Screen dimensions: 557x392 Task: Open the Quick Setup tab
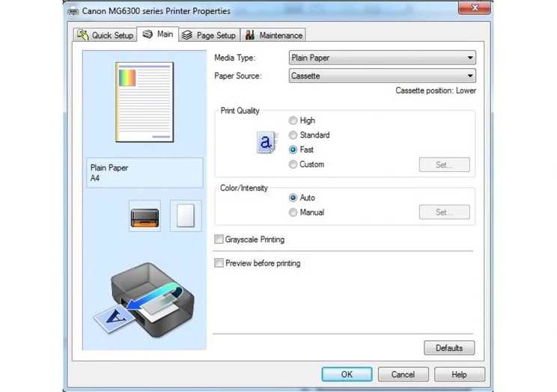click(x=105, y=35)
